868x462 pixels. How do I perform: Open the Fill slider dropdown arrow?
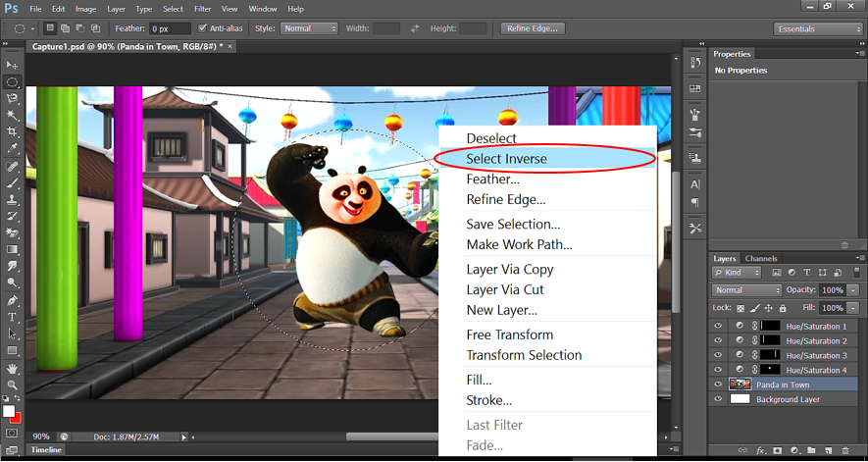853,308
